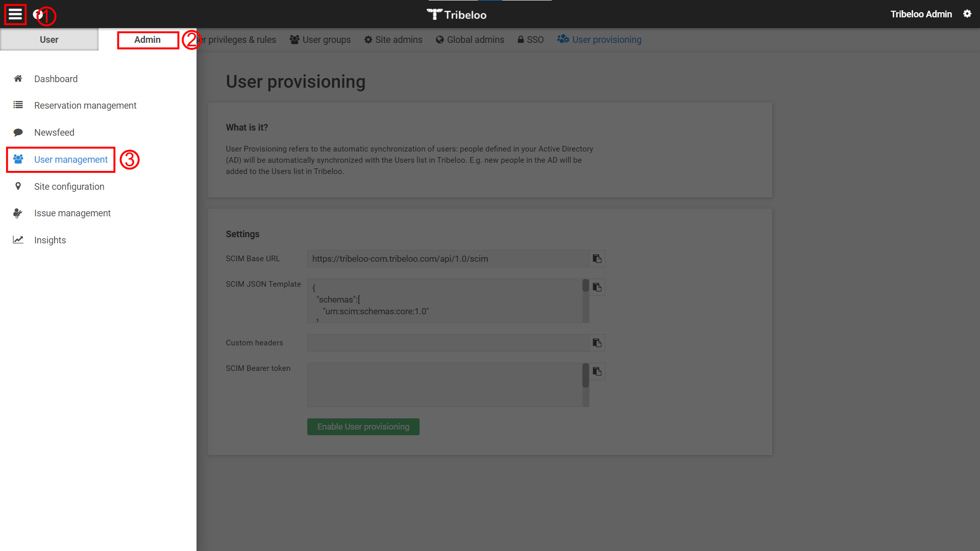
Task: Select the User tab
Action: [x=48, y=39]
